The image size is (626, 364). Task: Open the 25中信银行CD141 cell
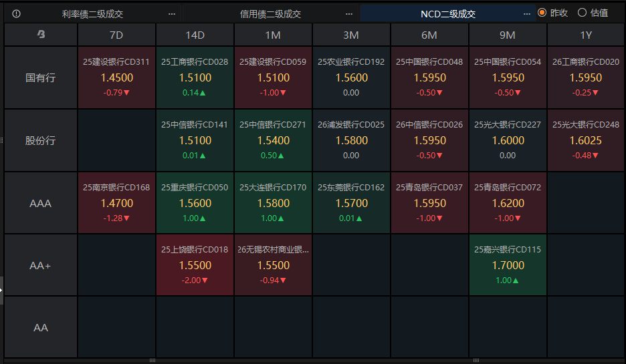click(x=195, y=140)
